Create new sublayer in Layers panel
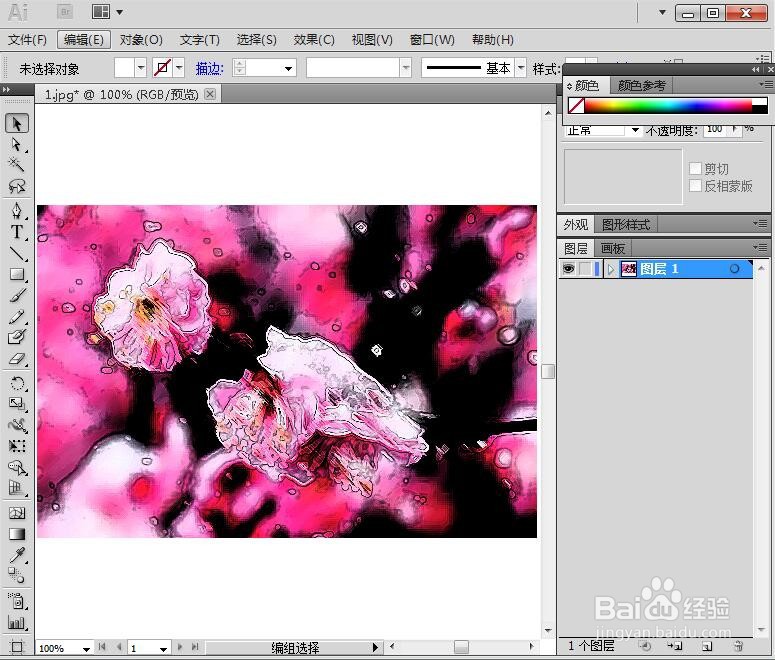Image resolution: width=775 pixels, height=660 pixels. (x=675, y=646)
